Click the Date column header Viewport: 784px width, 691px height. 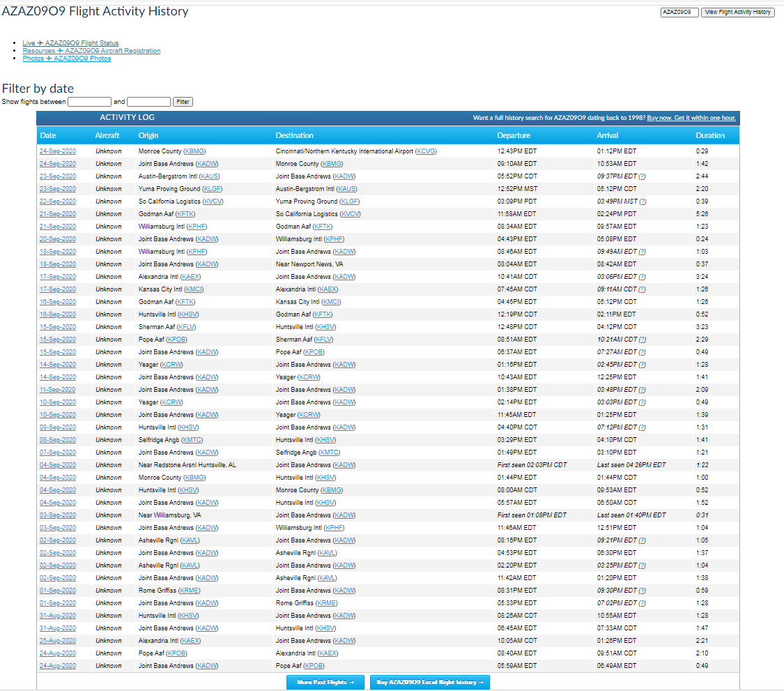pos(48,135)
